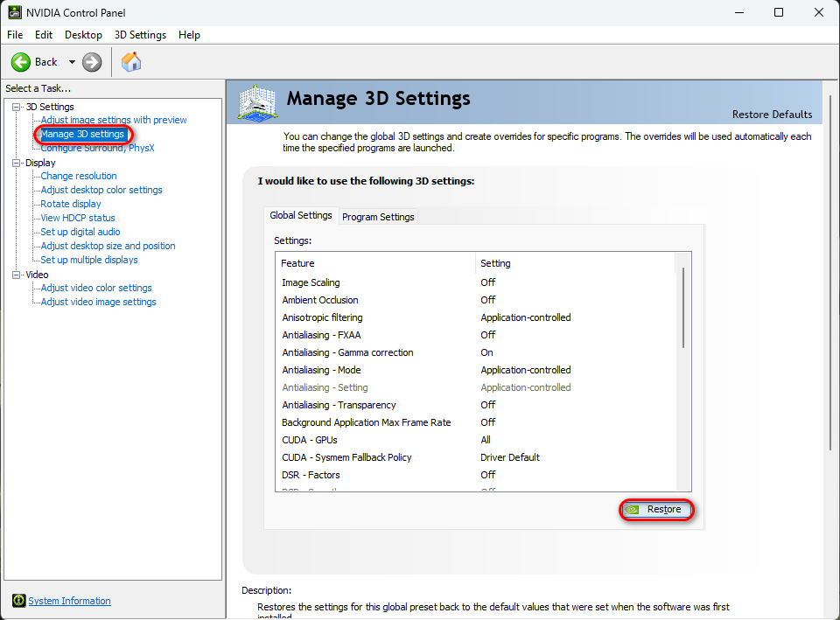Switch to the Program Settings tab
Viewport: 840px width, 620px height.
pos(378,216)
